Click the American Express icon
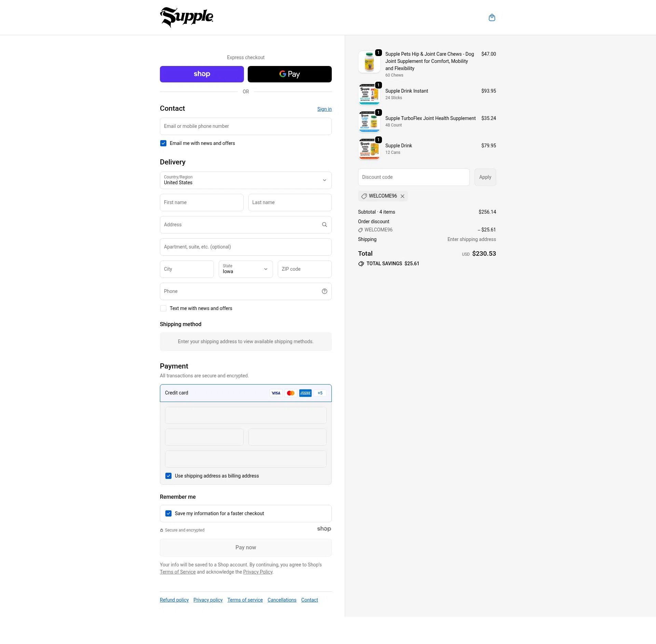 (x=305, y=393)
